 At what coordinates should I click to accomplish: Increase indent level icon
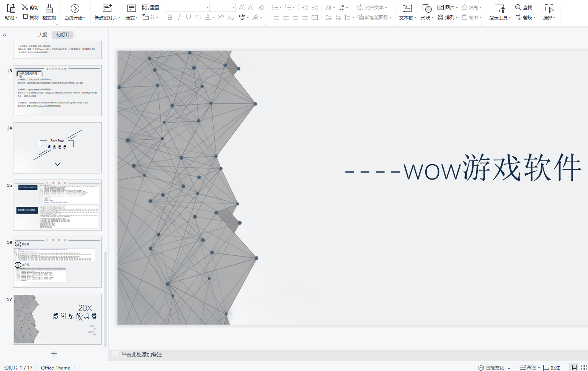coord(315,7)
